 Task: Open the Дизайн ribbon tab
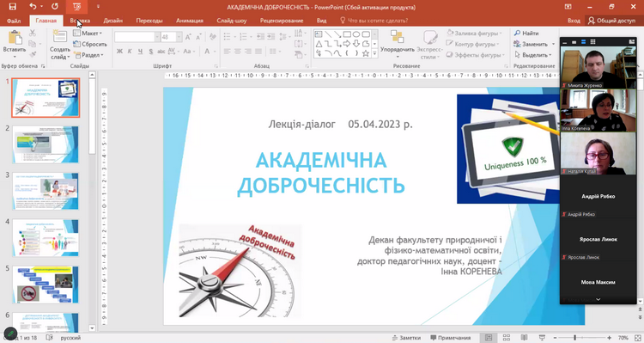[x=113, y=20]
